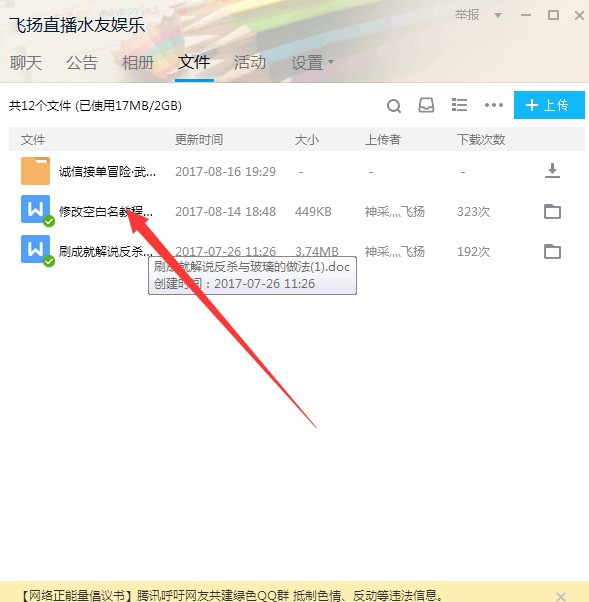Click the 上传 upload button

coord(549,105)
